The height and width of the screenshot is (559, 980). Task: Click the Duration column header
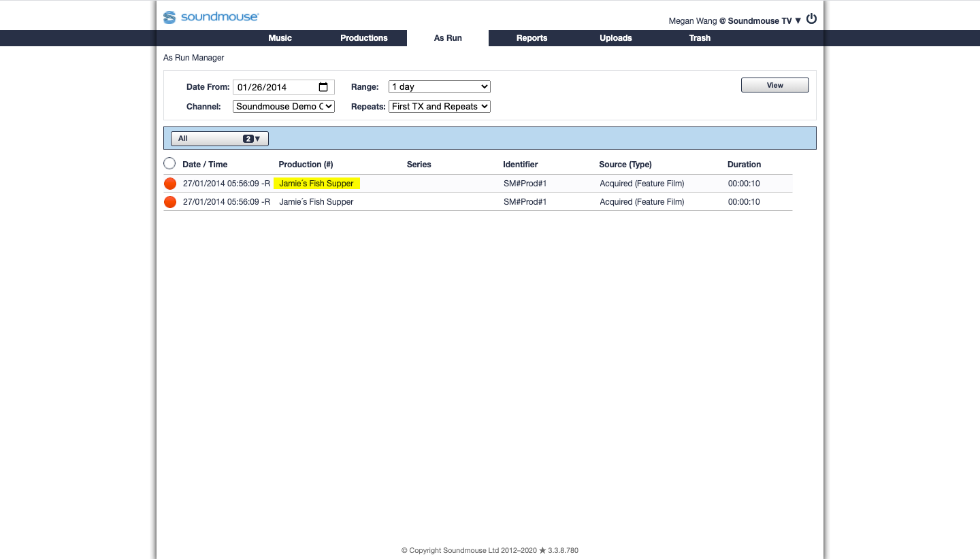(745, 165)
